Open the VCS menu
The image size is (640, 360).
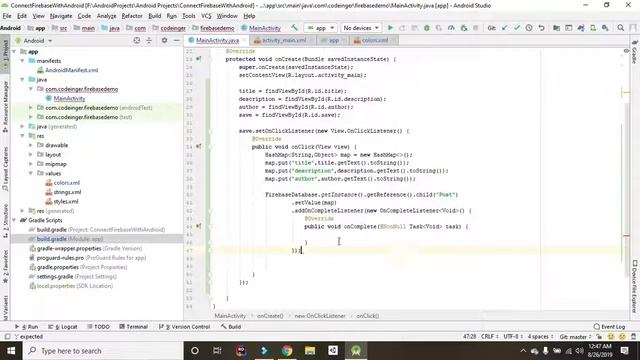coord(206,16)
